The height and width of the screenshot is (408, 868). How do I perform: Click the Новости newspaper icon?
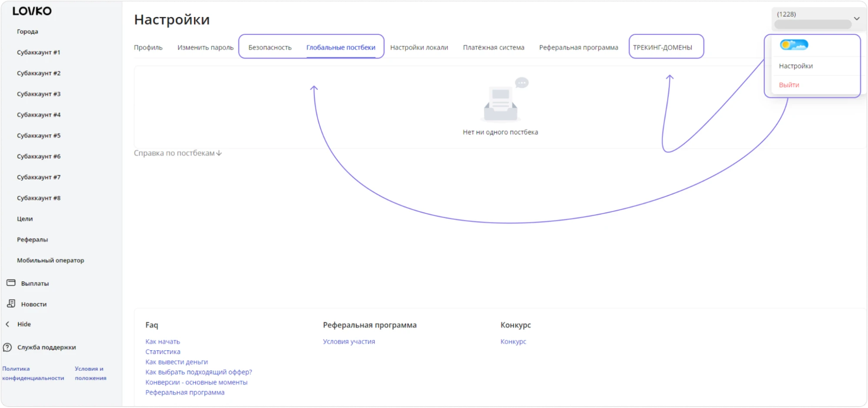coord(11,304)
